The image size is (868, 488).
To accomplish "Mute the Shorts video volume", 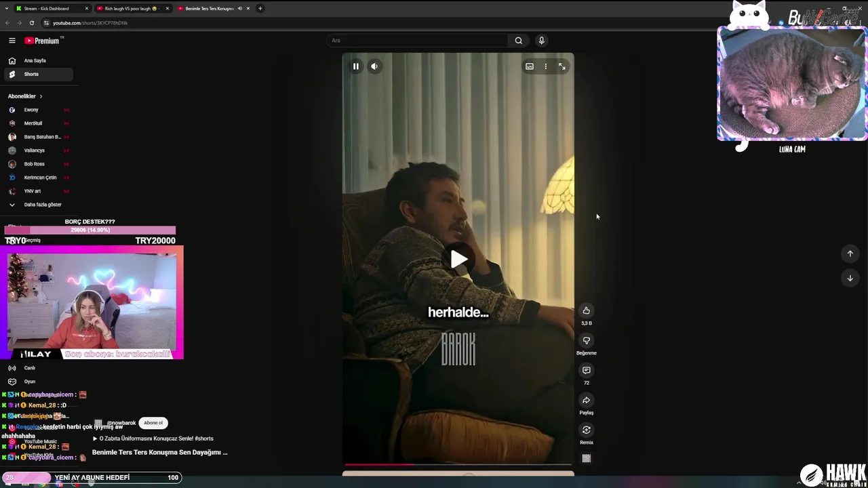I will pos(374,66).
